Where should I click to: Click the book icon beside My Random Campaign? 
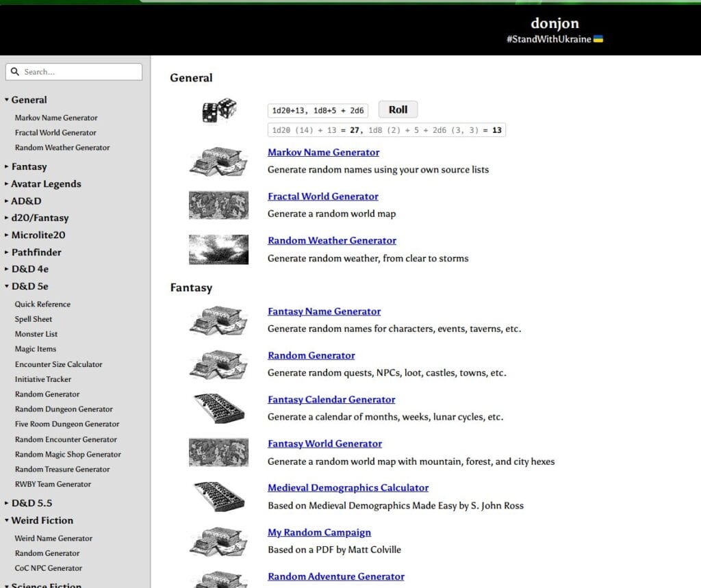click(x=218, y=541)
